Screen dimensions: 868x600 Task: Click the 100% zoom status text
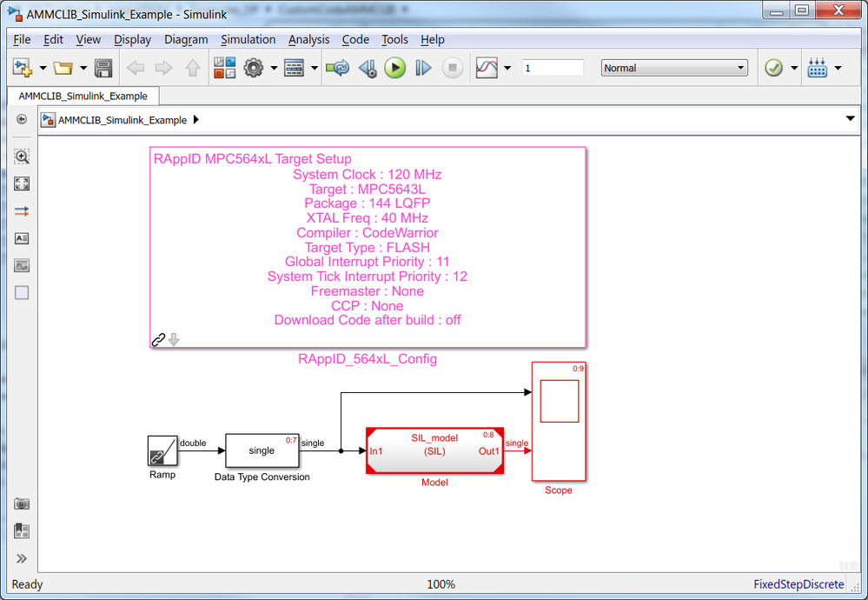tap(441, 584)
